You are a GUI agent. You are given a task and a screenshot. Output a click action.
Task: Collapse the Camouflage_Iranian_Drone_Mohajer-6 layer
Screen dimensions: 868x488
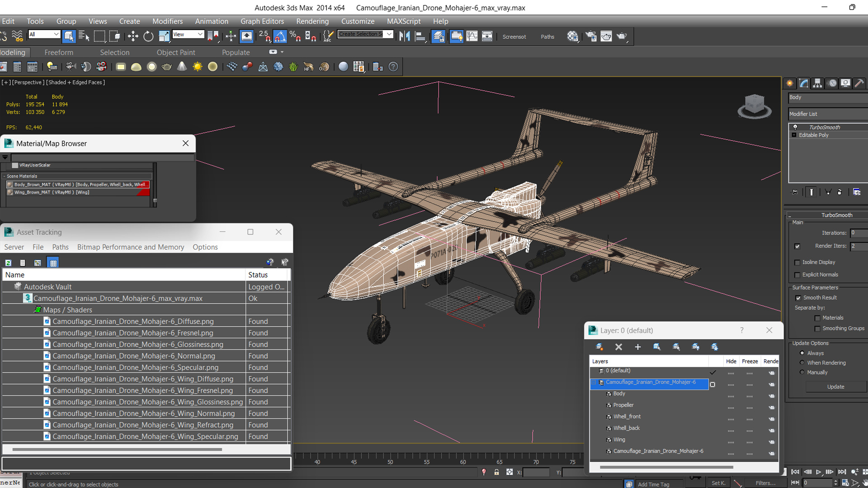[594, 382]
